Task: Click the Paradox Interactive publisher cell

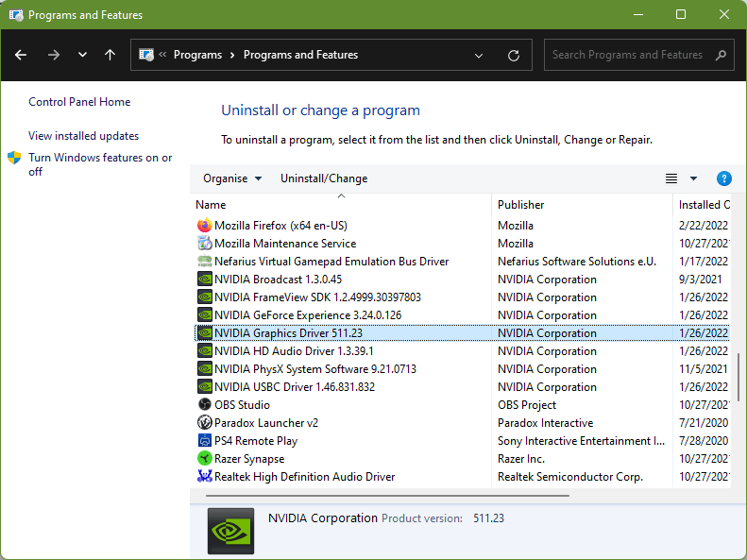Action: pyautogui.click(x=545, y=423)
